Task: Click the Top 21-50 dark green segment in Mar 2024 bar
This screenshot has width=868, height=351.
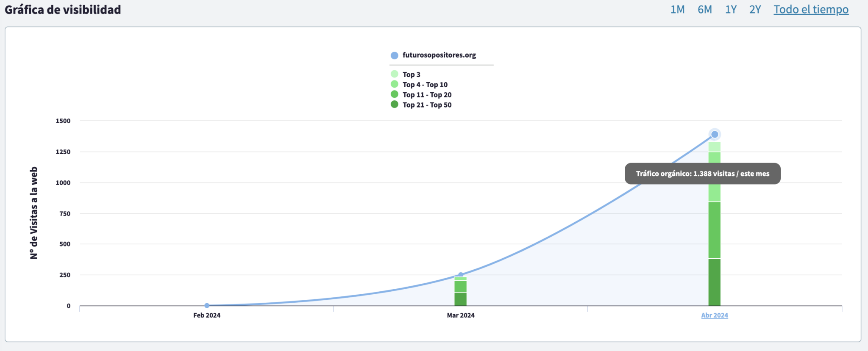Action: tap(460, 299)
